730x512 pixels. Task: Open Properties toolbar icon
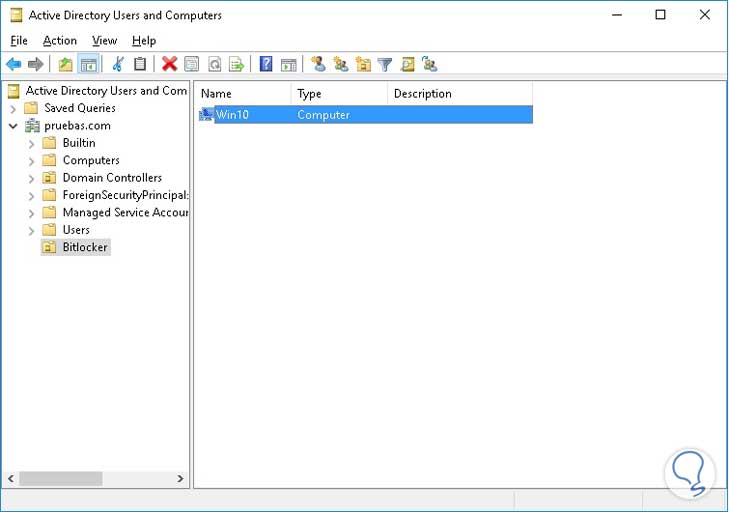coord(191,64)
